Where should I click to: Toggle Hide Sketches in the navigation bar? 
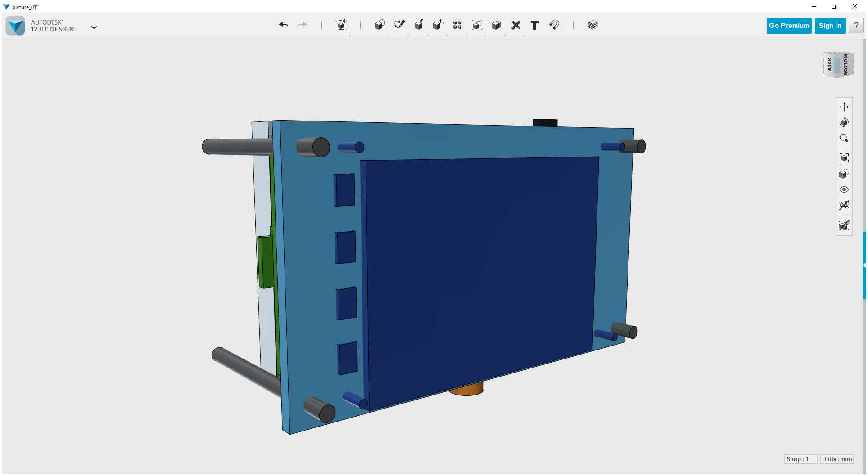point(845,206)
